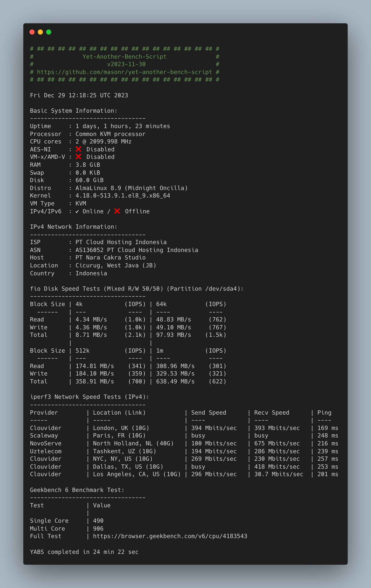371x588 pixels.
Task: Click the ISP value PT Cloud Hosting Indonesia
Action: click(x=121, y=242)
